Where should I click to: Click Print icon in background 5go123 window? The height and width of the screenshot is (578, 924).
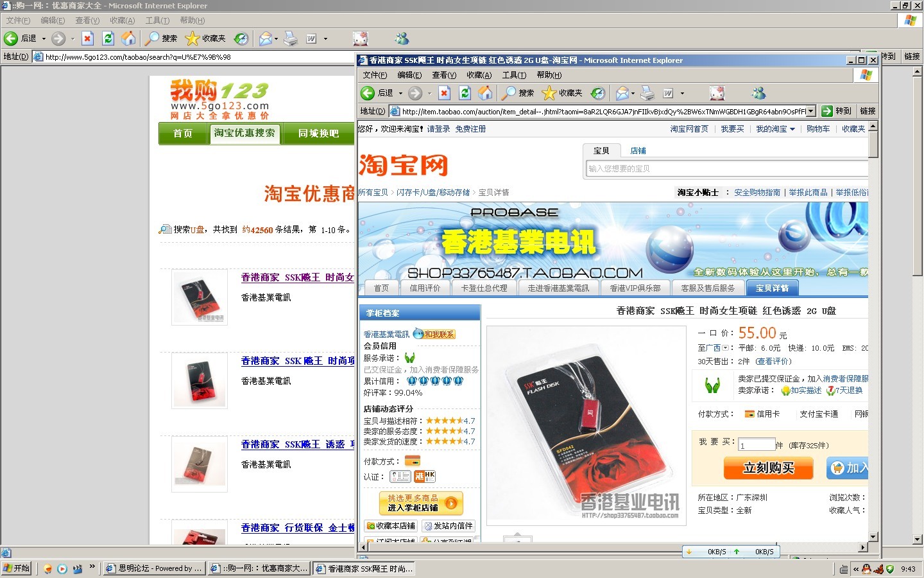click(x=291, y=39)
